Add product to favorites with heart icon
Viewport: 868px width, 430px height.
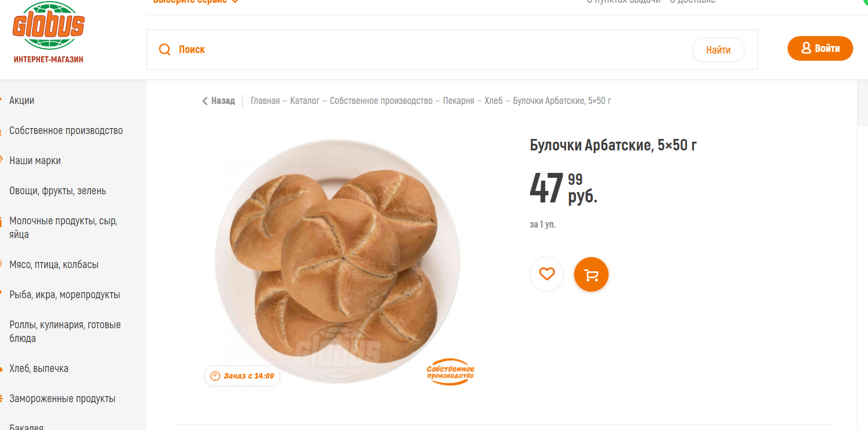pyautogui.click(x=547, y=274)
